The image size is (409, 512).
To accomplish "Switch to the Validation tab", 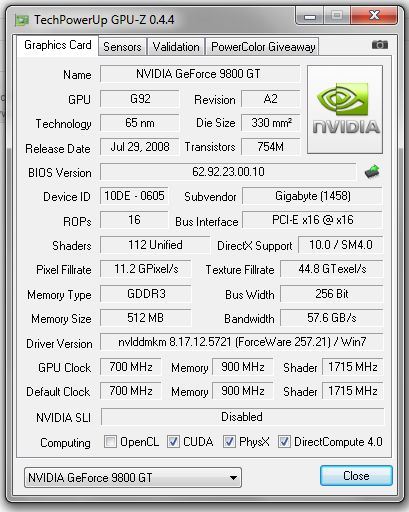I will (x=176, y=47).
